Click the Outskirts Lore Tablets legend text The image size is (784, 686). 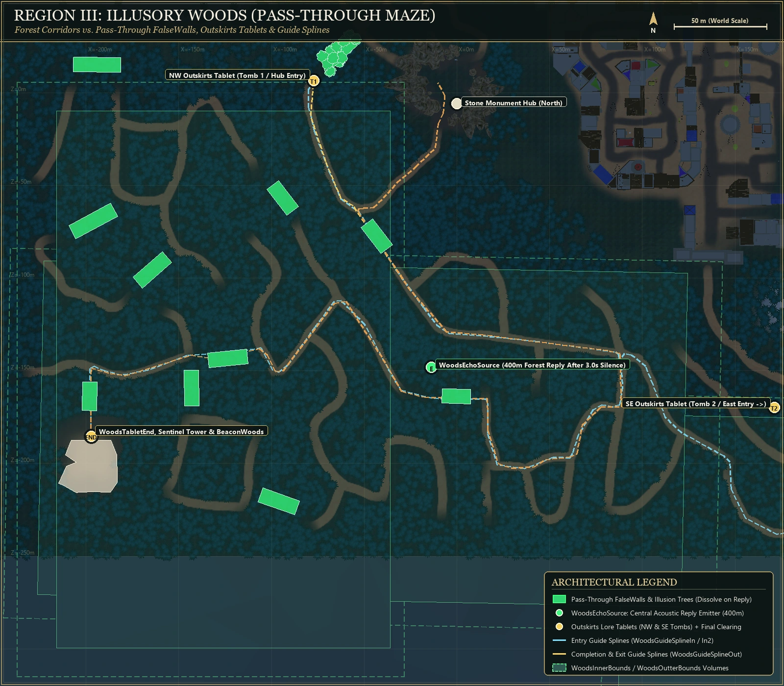tap(656, 627)
